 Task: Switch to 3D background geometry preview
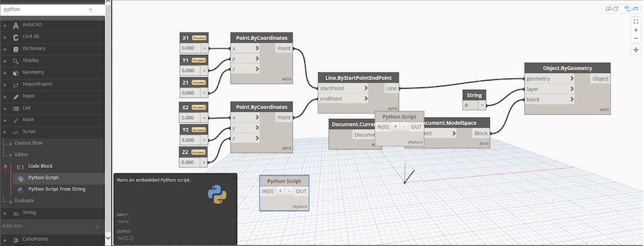pos(612,9)
